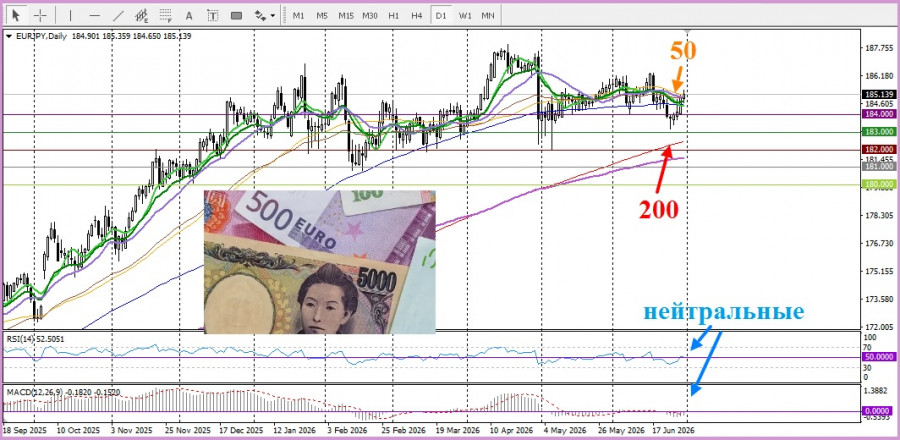Choose the Text Label tool

click(213, 15)
